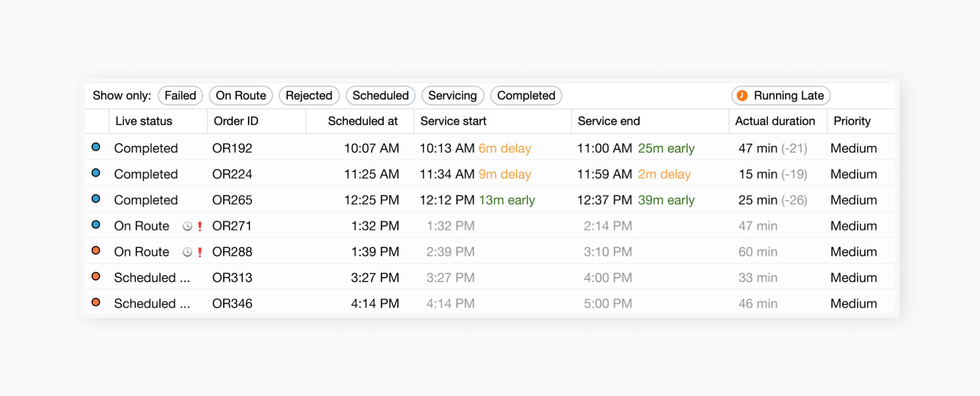This screenshot has width=980, height=396.
Task: Enable the Rejected filter
Action: pyautogui.click(x=309, y=96)
